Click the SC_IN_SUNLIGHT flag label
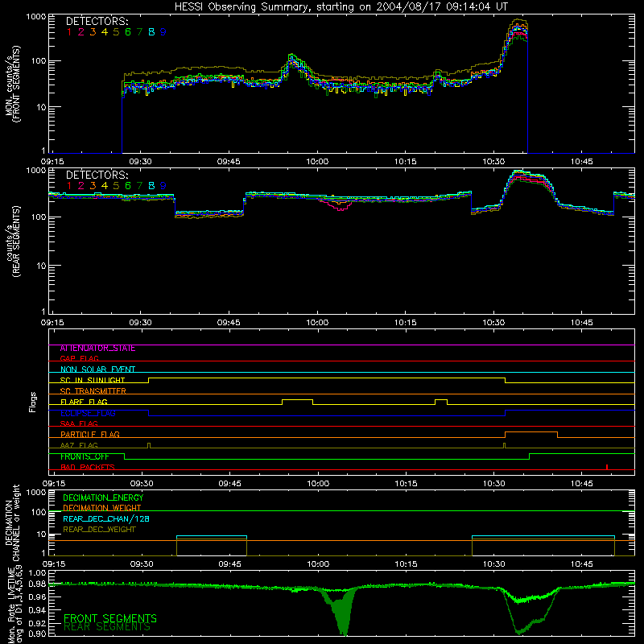This screenshot has width=644, height=644. point(93,380)
